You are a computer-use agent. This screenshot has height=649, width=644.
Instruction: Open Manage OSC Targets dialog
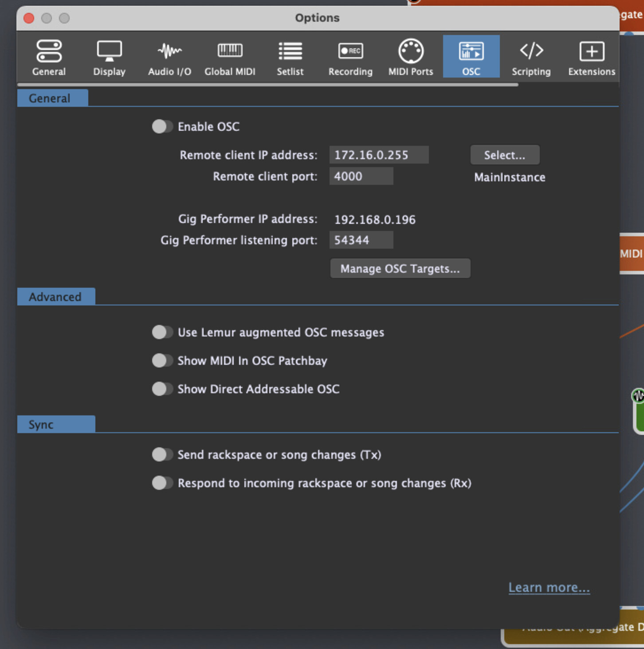pos(400,269)
